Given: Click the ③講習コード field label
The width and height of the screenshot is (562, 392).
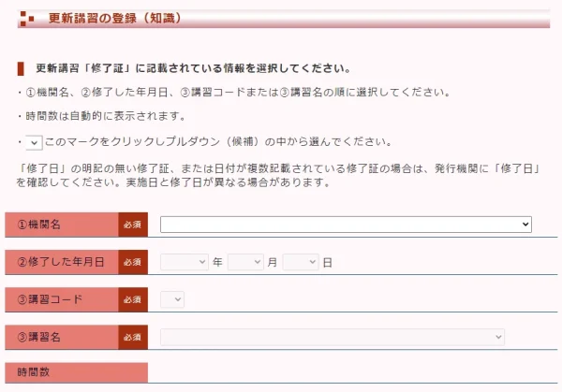Looking at the screenshot, I should click(62, 299).
